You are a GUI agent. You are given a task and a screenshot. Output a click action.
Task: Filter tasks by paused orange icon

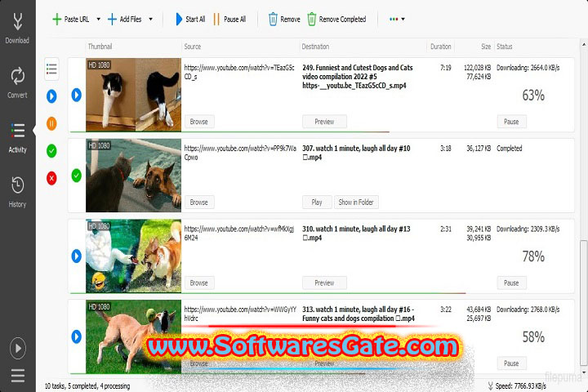pyautogui.click(x=51, y=123)
